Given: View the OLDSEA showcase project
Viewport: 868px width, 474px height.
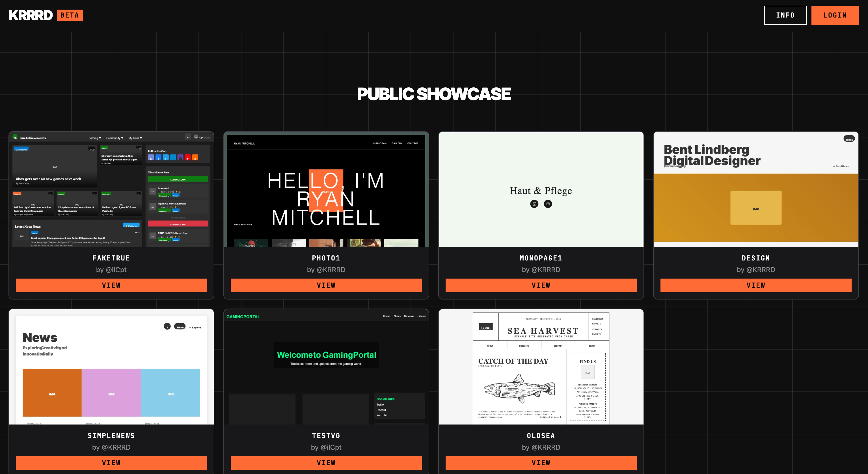Looking at the screenshot, I should 541,463.
